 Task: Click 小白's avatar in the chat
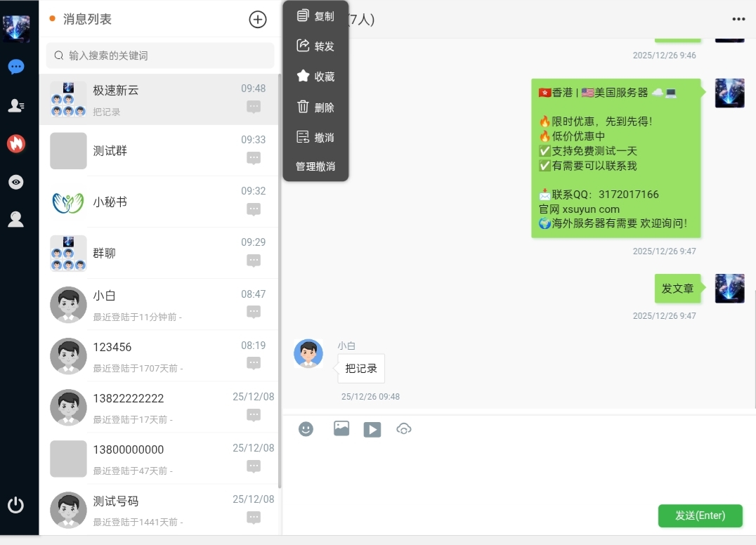click(308, 353)
